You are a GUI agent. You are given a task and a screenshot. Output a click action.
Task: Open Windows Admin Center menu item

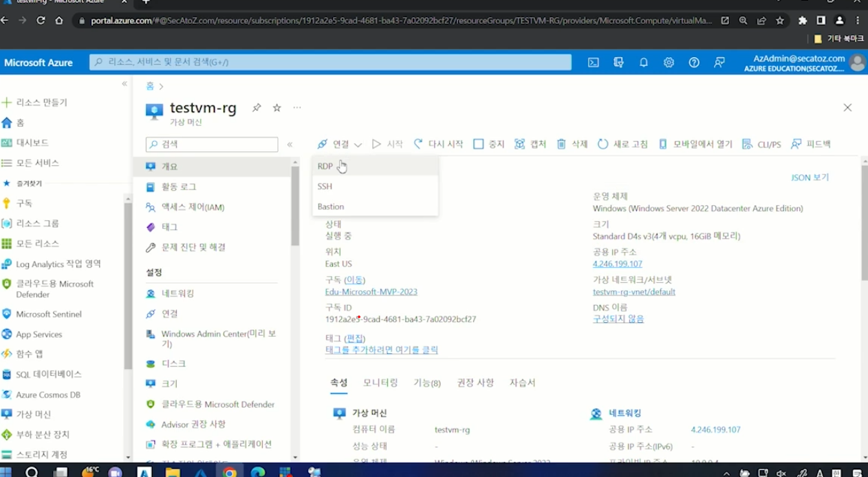click(212, 339)
